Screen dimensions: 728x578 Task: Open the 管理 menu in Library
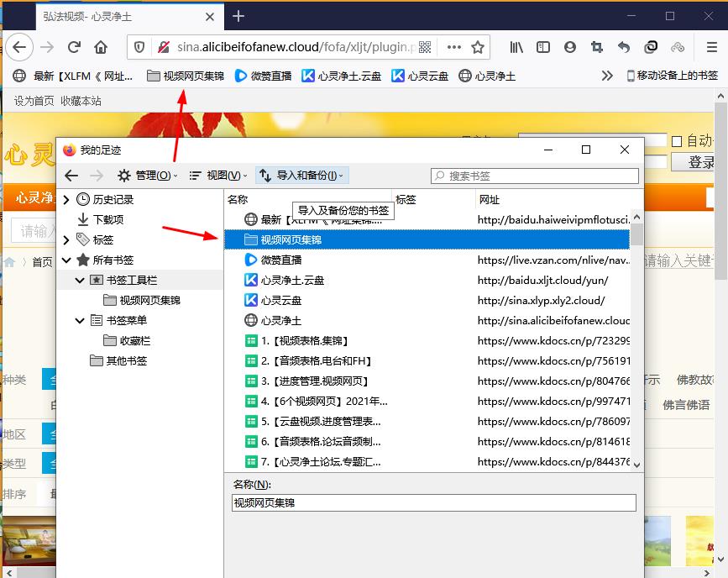(148, 176)
